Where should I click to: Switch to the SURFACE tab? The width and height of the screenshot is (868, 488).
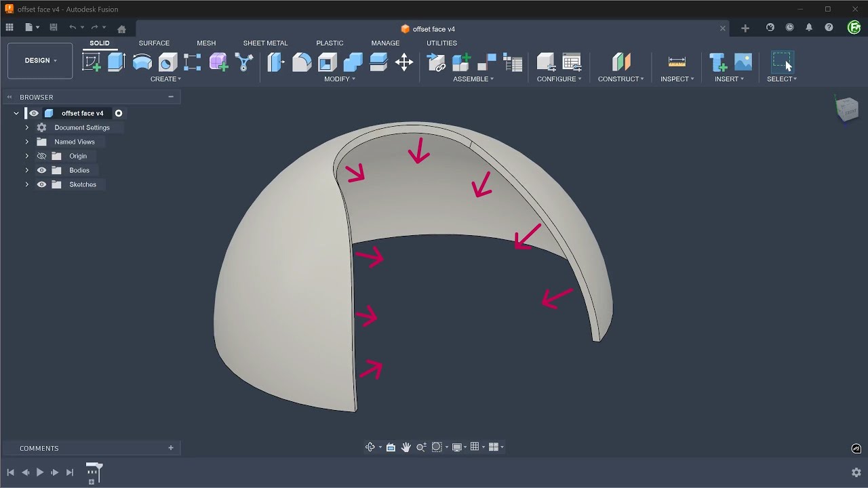pyautogui.click(x=154, y=43)
